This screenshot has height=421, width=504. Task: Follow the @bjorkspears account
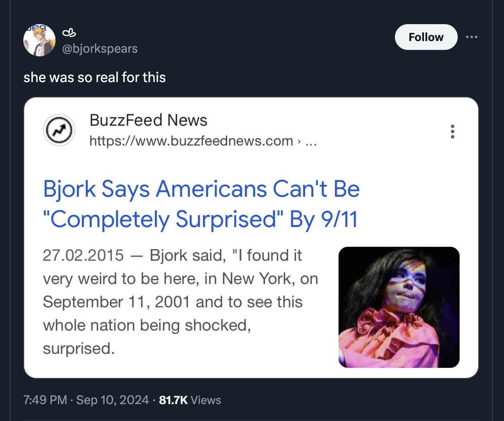click(x=426, y=37)
